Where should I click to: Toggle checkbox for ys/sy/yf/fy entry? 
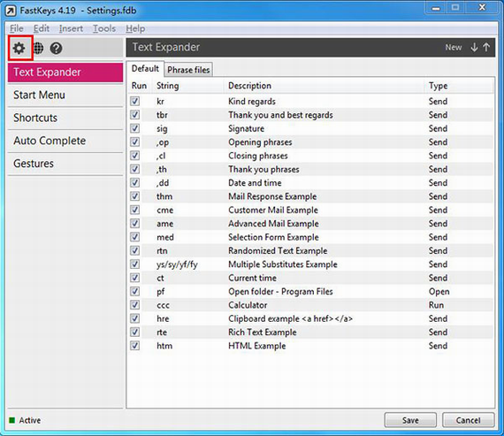click(134, 264)
